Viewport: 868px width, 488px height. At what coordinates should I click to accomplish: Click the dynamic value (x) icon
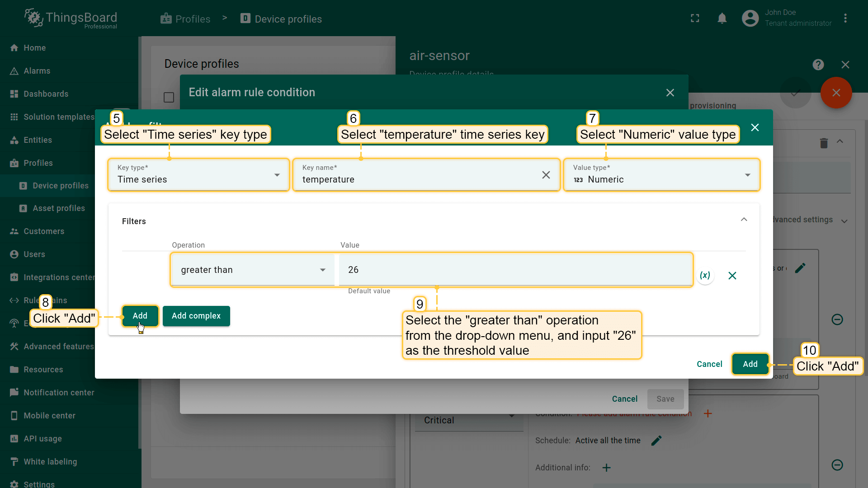pyautogui.click(x=705, y=275)
